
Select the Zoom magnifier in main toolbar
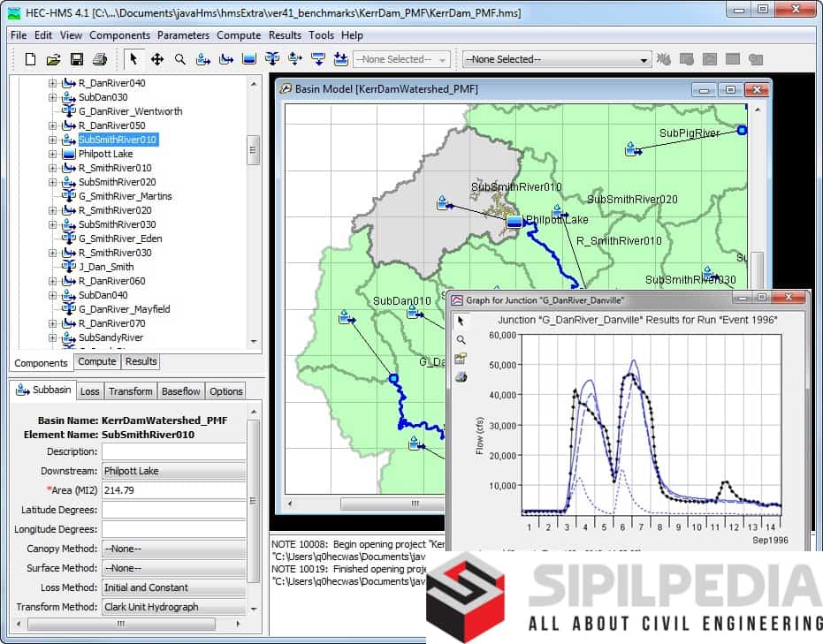(180, 59)
